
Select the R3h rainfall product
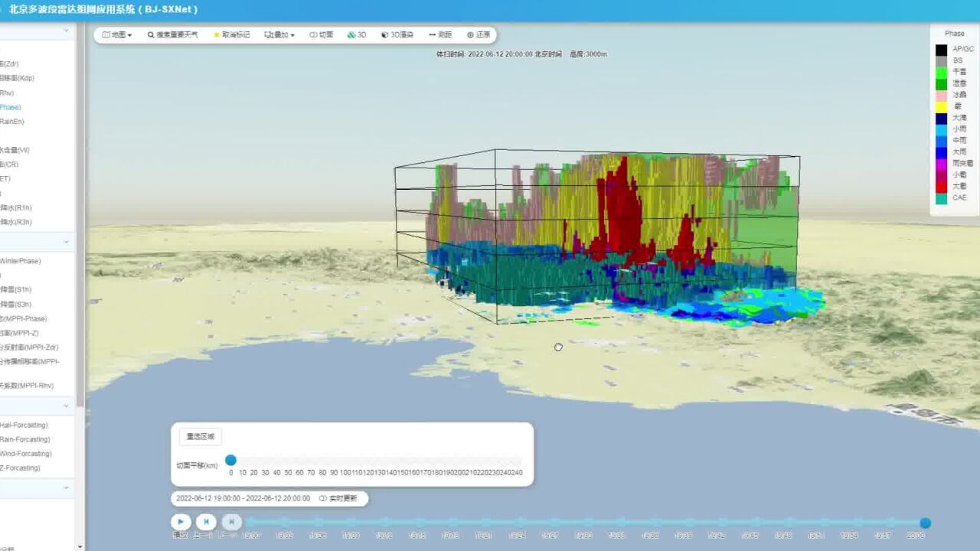[16, 222]
